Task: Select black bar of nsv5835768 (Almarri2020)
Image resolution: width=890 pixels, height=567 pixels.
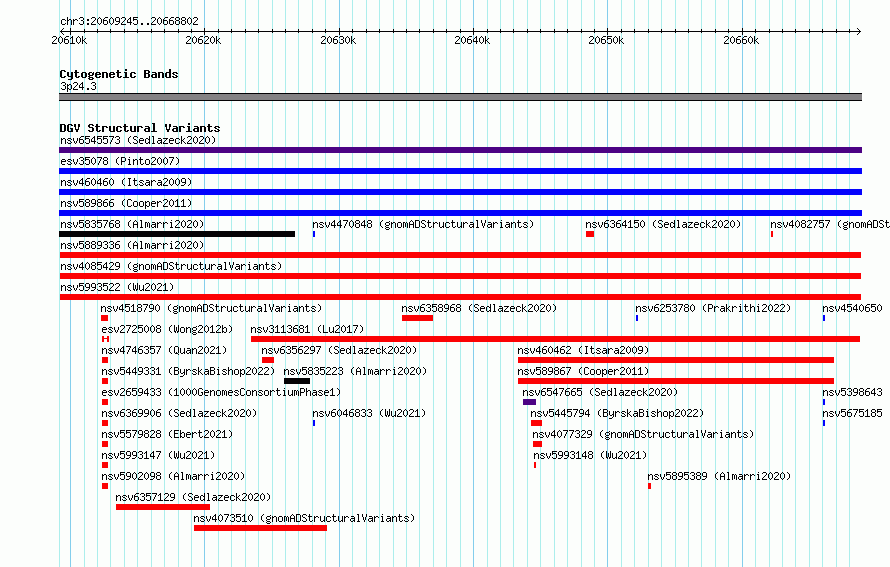Action: click(x=177, y=234)
